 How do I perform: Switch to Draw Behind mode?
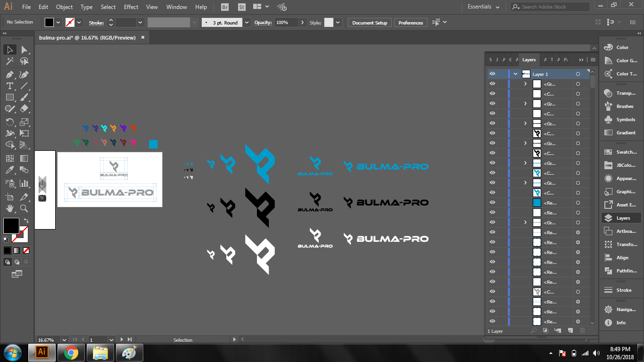pos(17,262)
